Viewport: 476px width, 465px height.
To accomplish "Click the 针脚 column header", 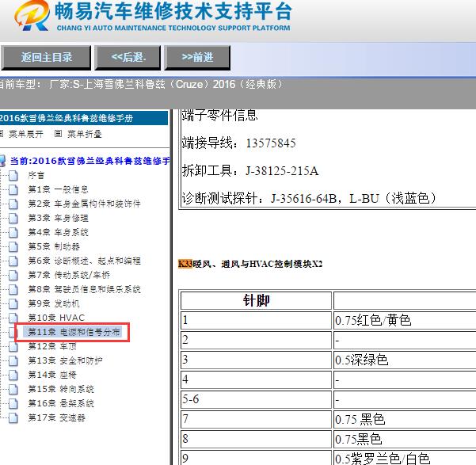I will (256, 300).
